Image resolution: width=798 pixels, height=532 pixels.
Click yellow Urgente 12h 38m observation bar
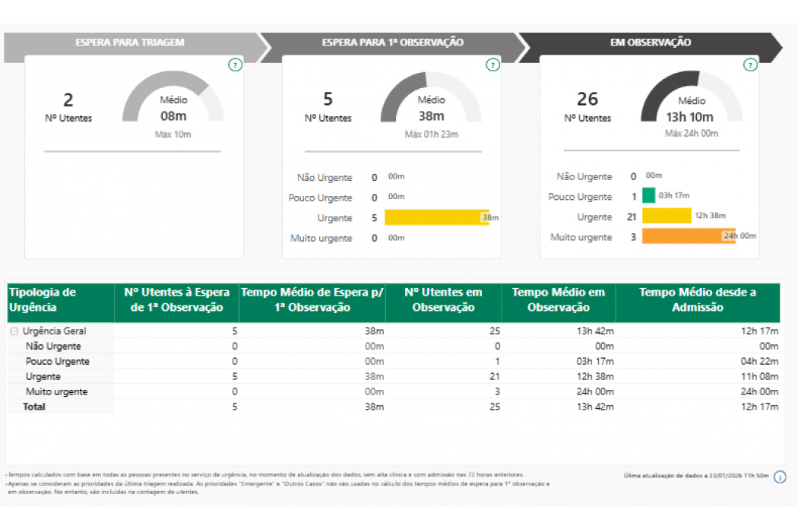coord(666,217)
